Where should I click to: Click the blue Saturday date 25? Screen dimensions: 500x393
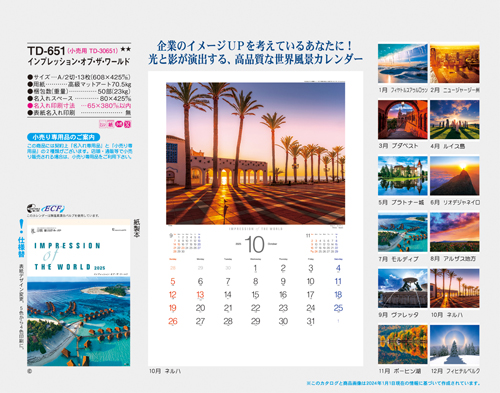tap(338, 308)
